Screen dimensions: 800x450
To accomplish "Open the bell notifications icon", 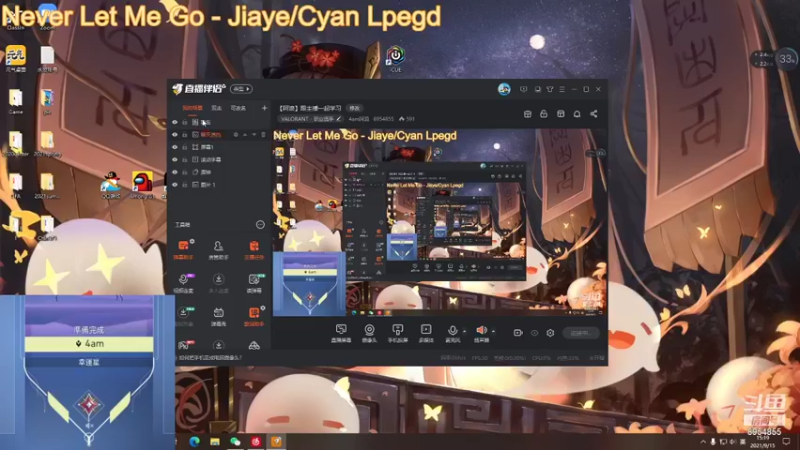I will pos(577,114).
